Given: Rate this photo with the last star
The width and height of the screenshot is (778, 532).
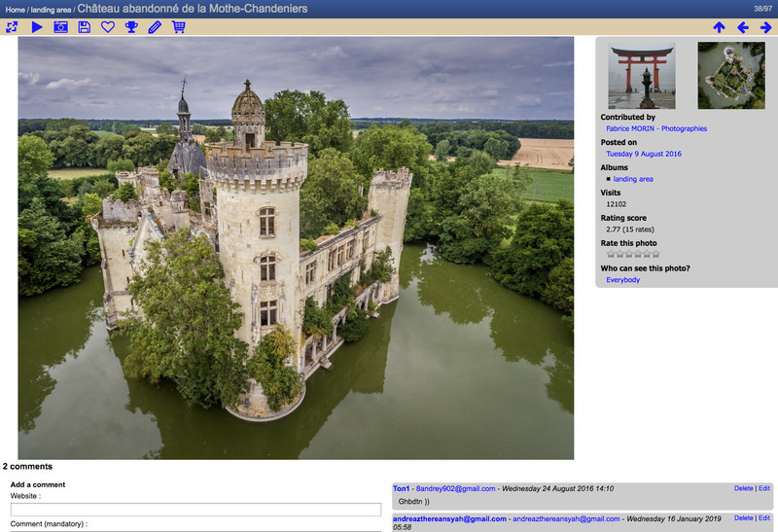Looking at the screenshot, I should 655,255.
